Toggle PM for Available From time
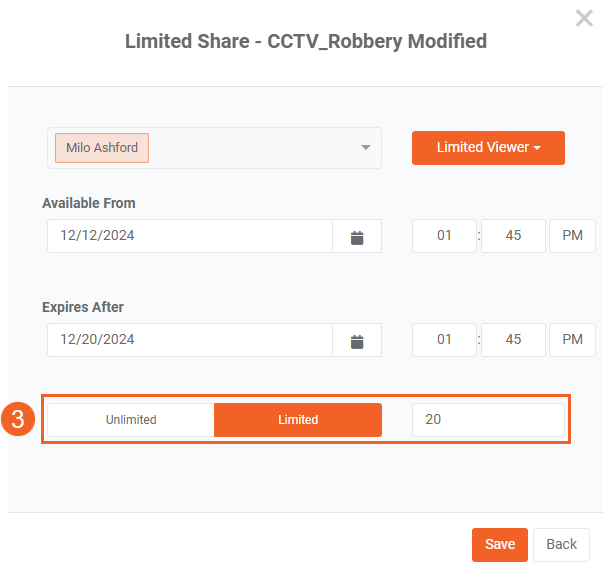 point(572,236)
